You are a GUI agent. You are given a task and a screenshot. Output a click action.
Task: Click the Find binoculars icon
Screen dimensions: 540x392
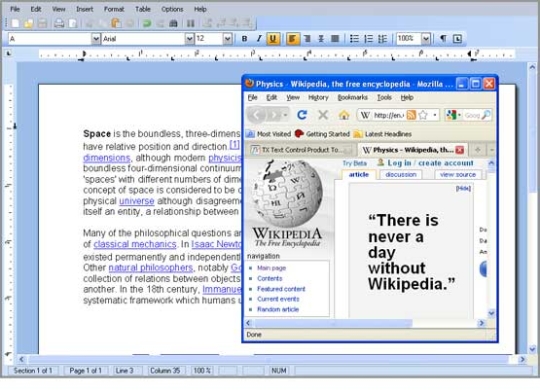click(173, 23)
